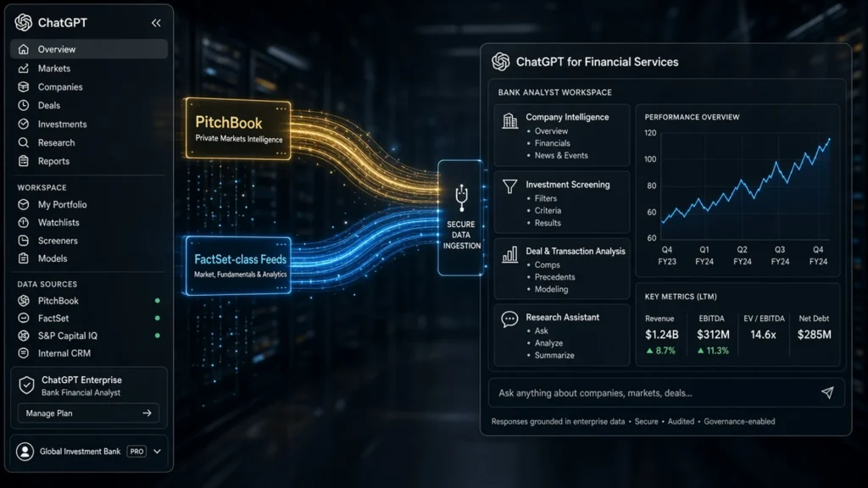Send the prompt with paper plane icon
The image size is (868, 488).
click(x=827, y=393)
